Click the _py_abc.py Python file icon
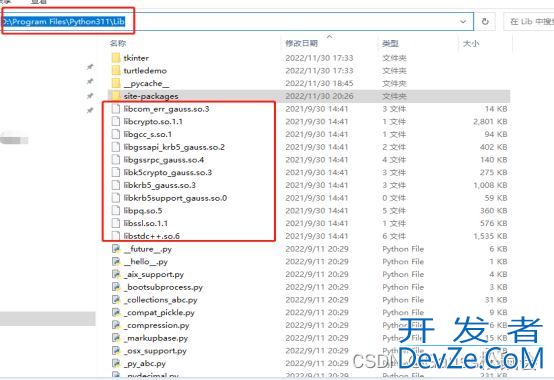The height and width of the screenshot is (380, 554). 116,363
